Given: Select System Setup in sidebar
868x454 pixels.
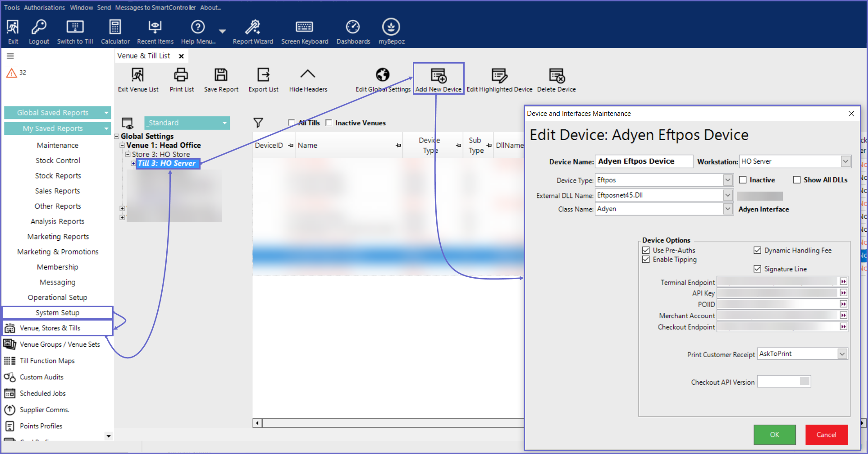Looking at the screenshot, I should [57, 312].
